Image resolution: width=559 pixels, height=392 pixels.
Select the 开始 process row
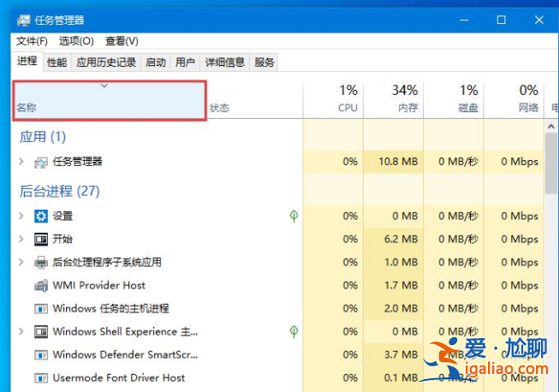pos(277,239)
